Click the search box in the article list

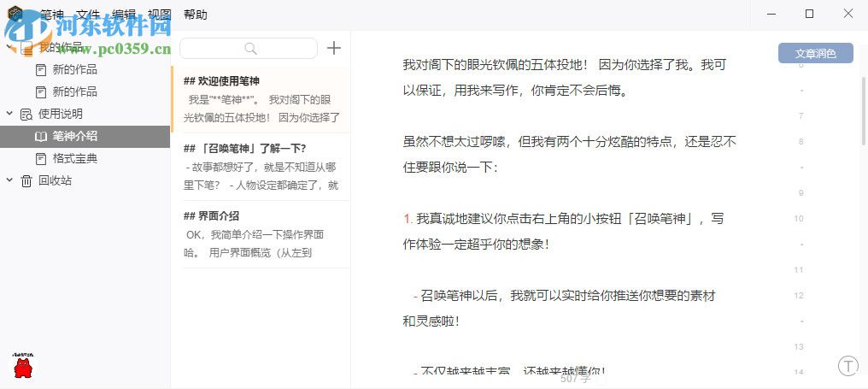click(249, 48)
